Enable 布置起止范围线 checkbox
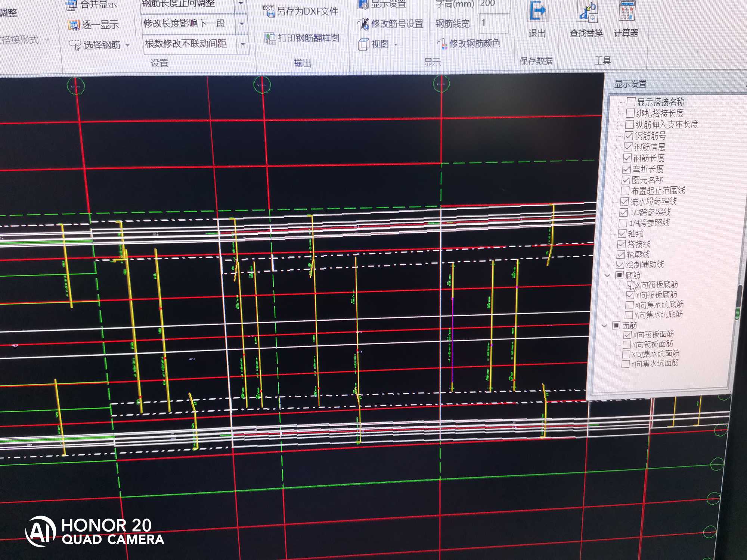Screen dimensions: 747x560 tap(625, 191)
